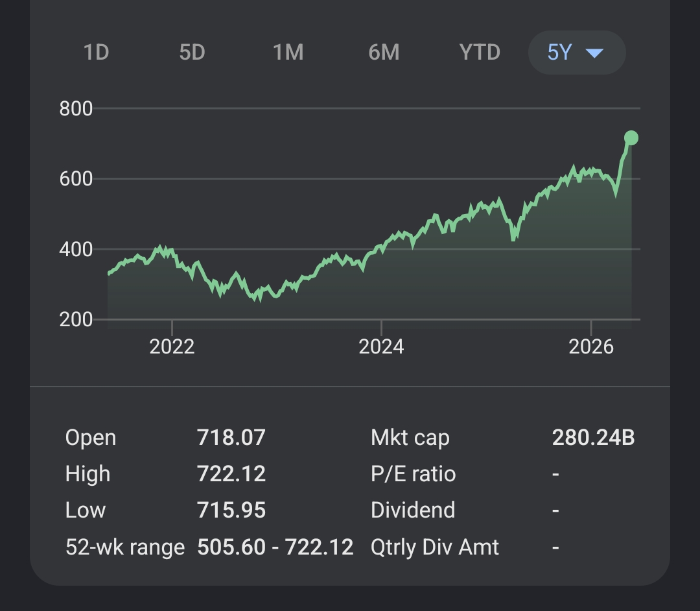700x611 pixels.
Task: Switch chart to 5D range
Action: tap(192, 53)
